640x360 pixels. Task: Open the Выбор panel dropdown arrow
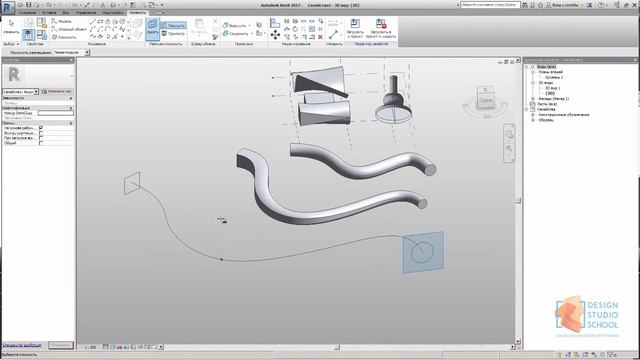(18, 44)
